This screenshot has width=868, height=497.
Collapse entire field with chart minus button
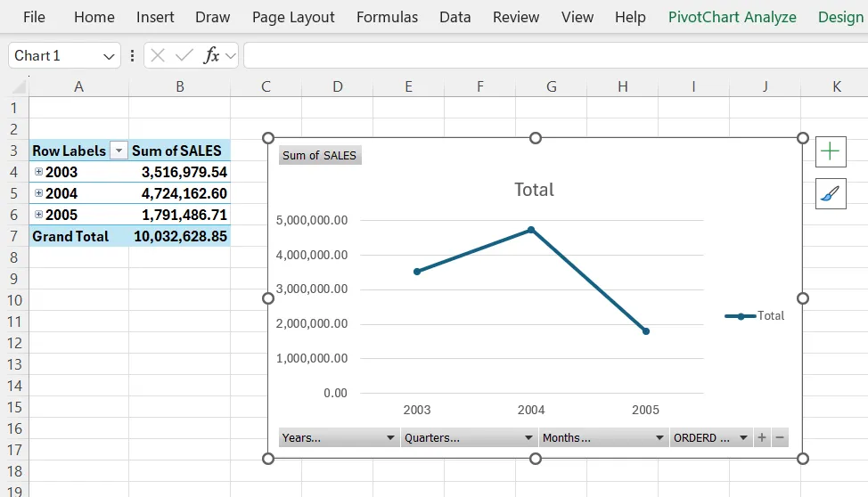(780, 437)
